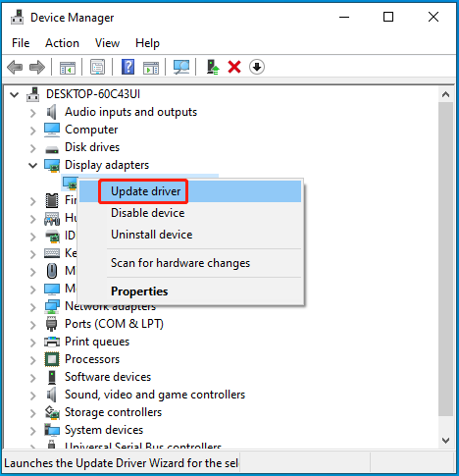
Task: Click the Network adapters icon
Action: point(52,306)
